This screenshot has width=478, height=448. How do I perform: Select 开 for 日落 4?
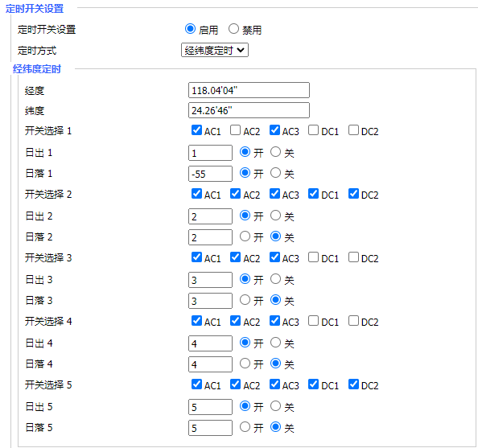pos(245,364)
